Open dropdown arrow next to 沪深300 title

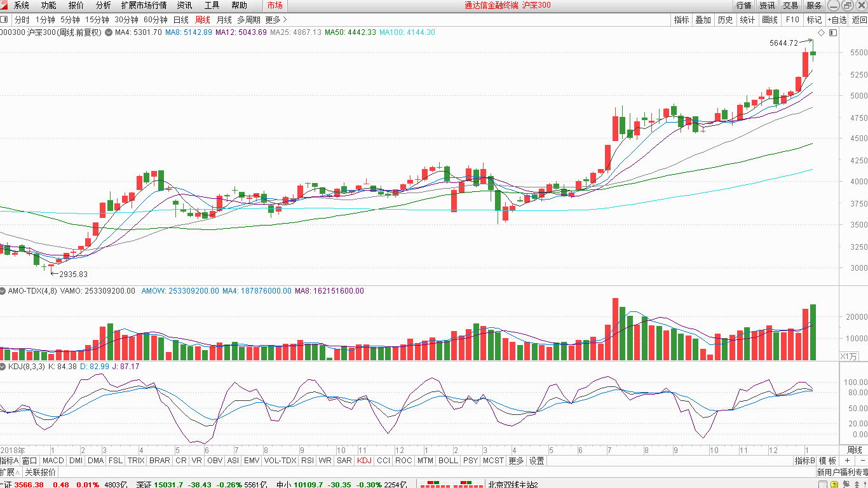108,32
